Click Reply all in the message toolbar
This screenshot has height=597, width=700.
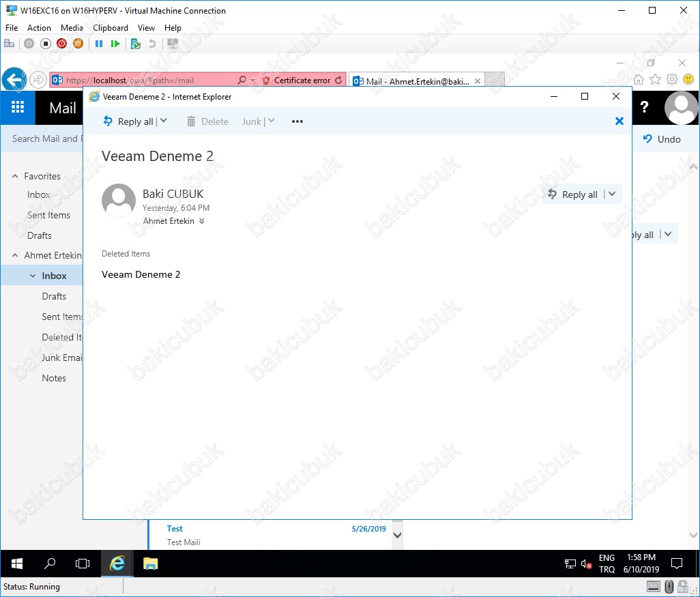128,121
